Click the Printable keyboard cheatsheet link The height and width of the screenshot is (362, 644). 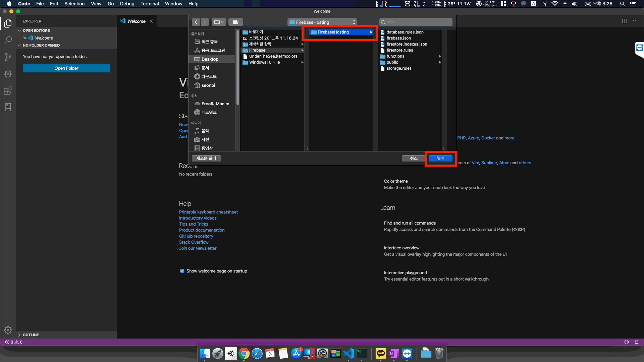coord(208,212)
